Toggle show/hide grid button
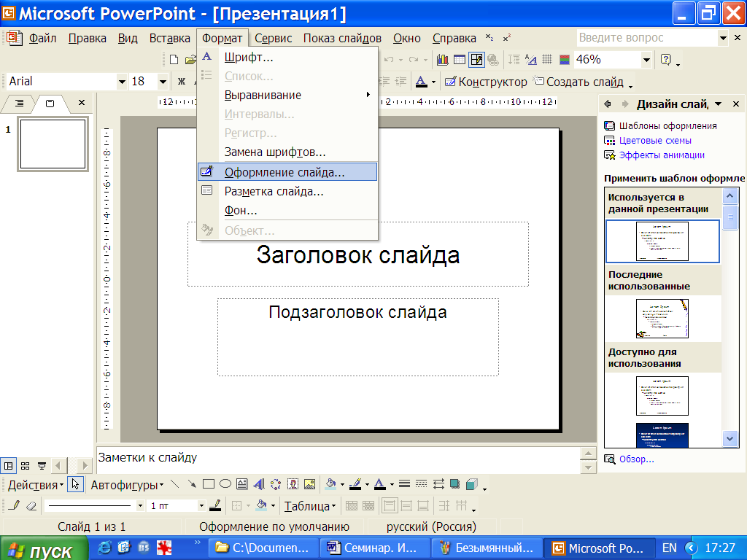 [547, 60]
